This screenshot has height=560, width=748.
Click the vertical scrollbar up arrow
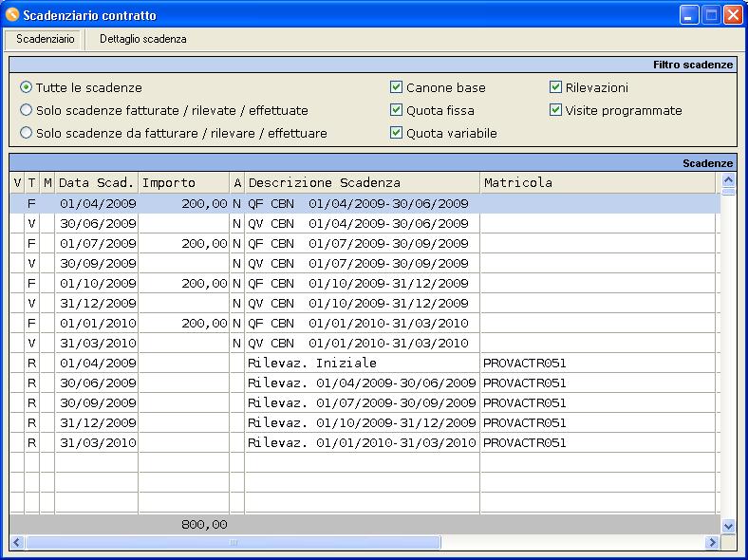click(728, 179)
